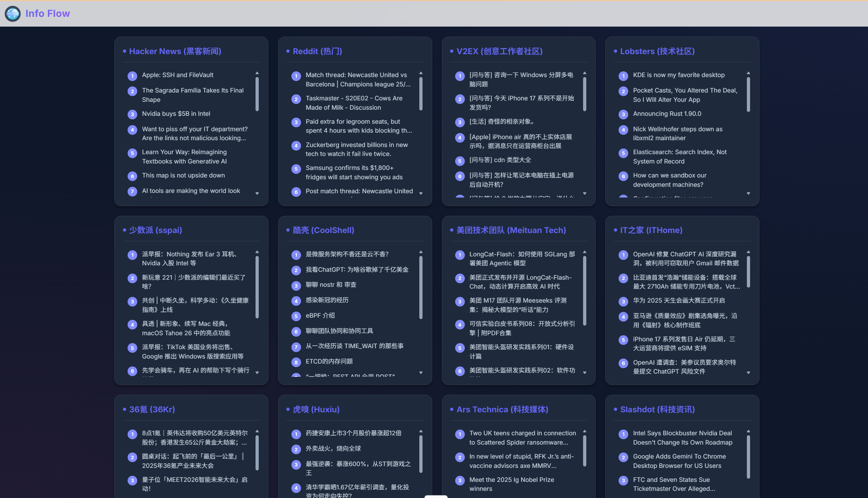Click the scroll-down arrow on 酷壳 (CoolShell) card

click(421, 373)
